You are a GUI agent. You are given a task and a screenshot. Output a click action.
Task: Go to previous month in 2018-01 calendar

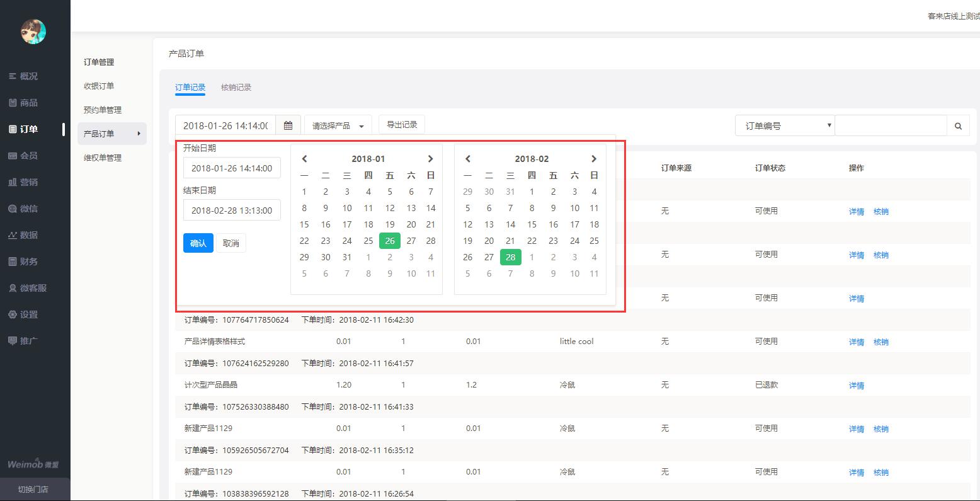coord(304,159)
